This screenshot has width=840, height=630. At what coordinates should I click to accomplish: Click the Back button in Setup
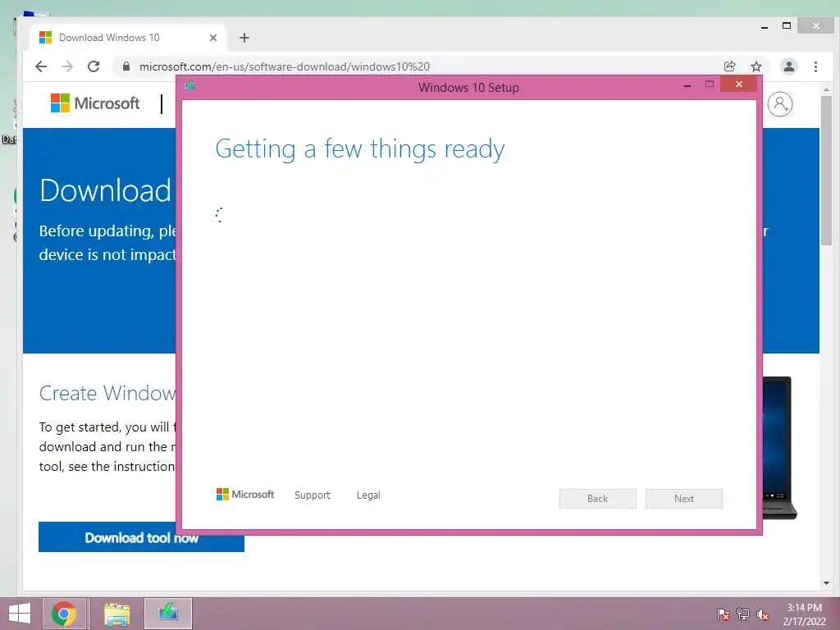598,499
